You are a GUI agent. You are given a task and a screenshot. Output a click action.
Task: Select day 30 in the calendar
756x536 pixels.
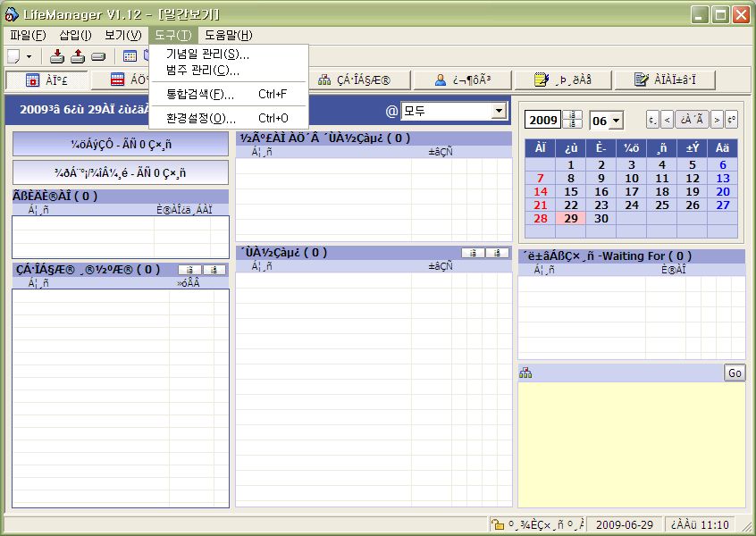(x=601, y=218)
